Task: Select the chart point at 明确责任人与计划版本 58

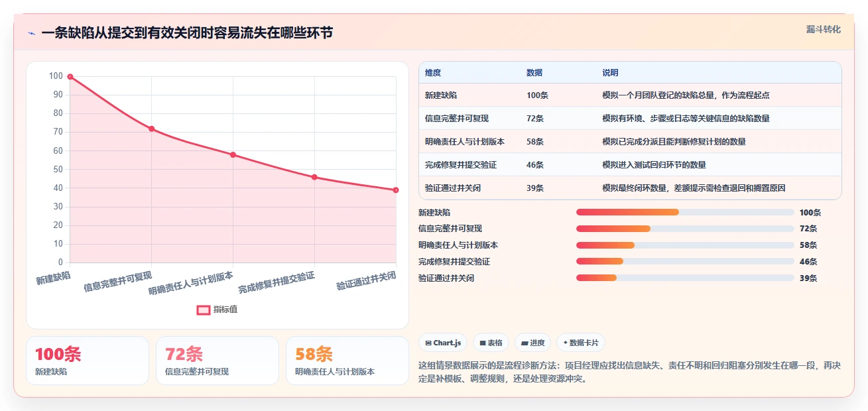Action: coord(233,154)
